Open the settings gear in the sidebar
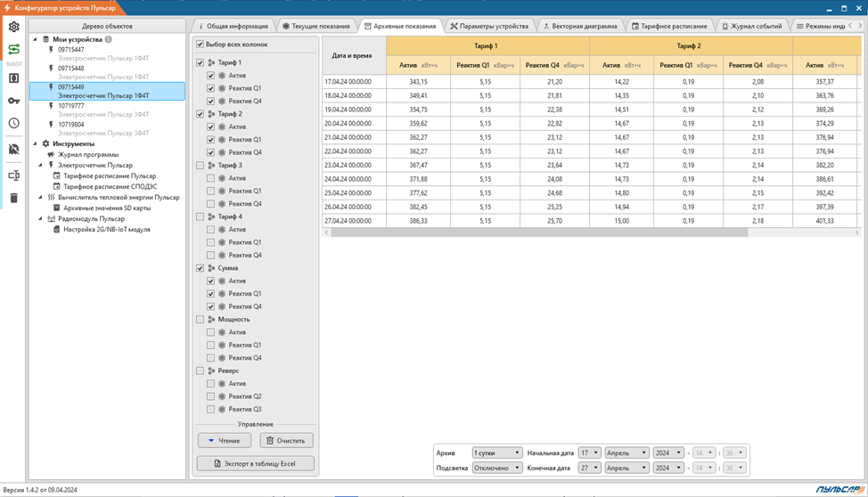Screen dimensions: 868x497 click(x=14, y=27)
